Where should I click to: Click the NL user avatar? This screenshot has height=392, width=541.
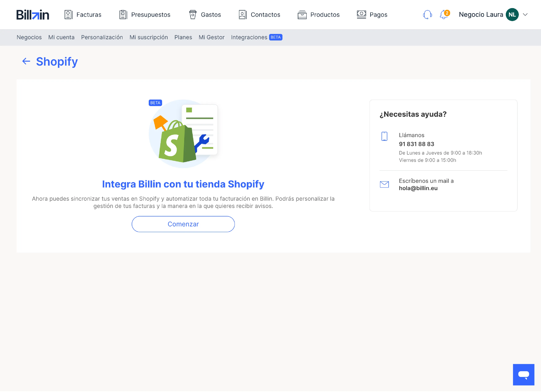pos(512,15)
